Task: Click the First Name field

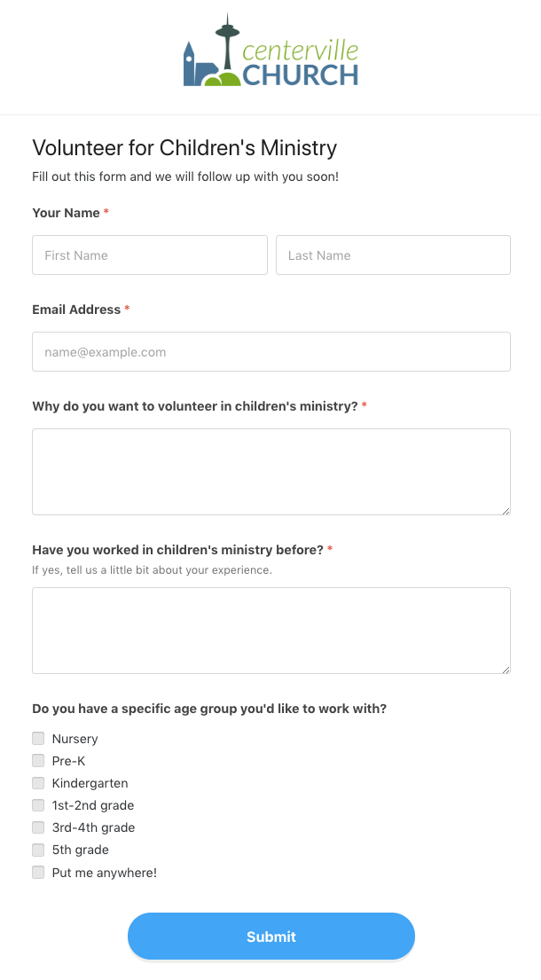Action: tap(149, 255)
